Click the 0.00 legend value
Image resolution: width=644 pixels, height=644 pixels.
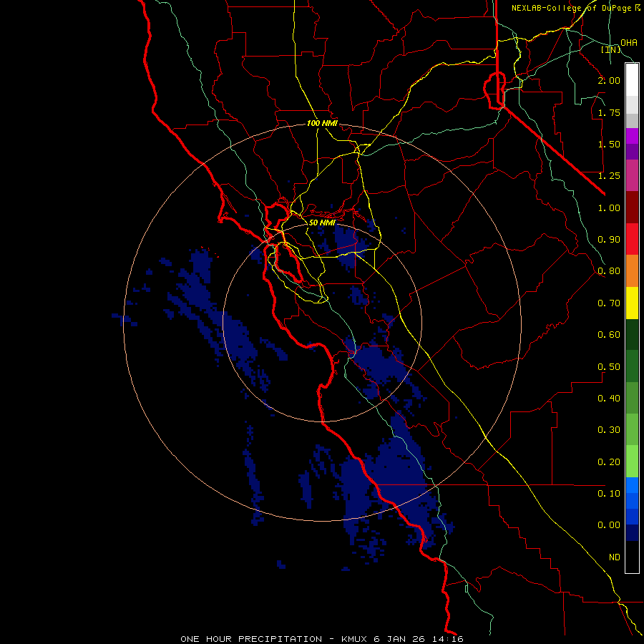[609, 525]
